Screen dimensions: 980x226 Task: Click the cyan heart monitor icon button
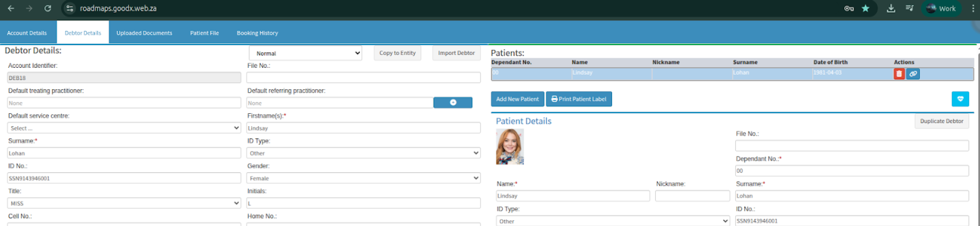coord(960,99)
